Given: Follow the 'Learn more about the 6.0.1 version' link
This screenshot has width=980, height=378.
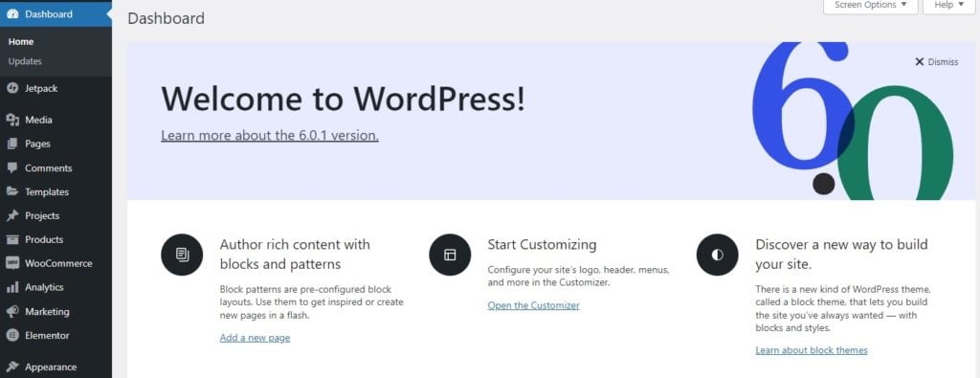Looking at the screenshot, I should coord(270,135).
